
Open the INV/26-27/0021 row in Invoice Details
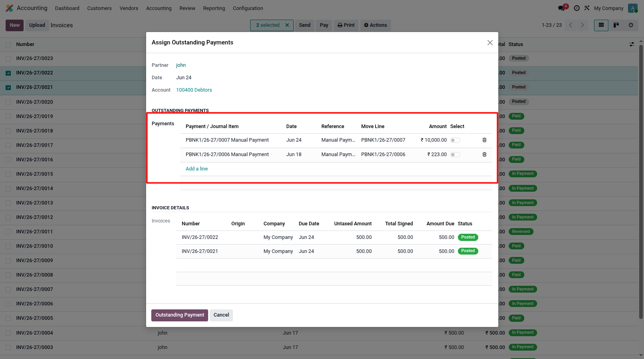tap(334, 251)
